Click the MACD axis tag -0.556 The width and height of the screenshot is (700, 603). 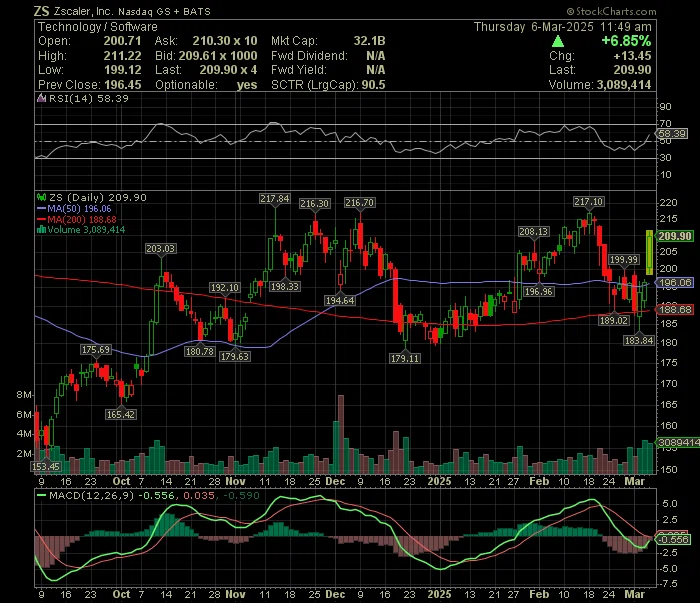point(674,540)
